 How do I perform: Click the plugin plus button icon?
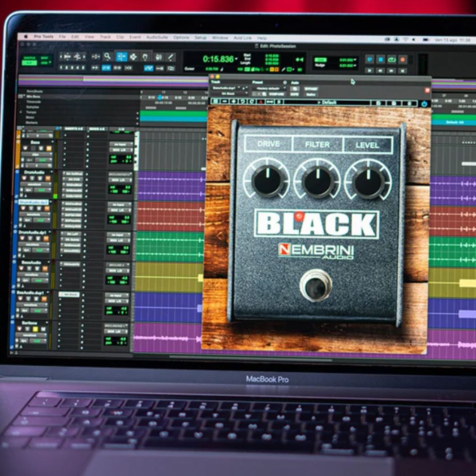coord(234,101)
